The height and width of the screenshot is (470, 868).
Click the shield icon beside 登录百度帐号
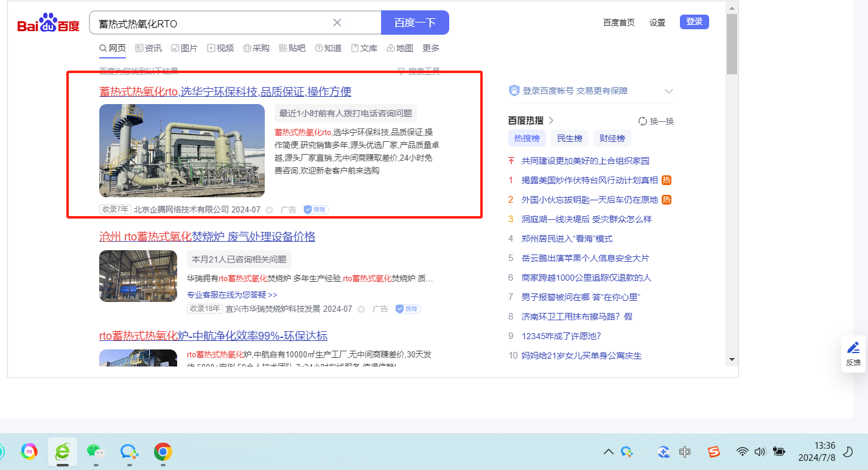(x=514, y=91)
